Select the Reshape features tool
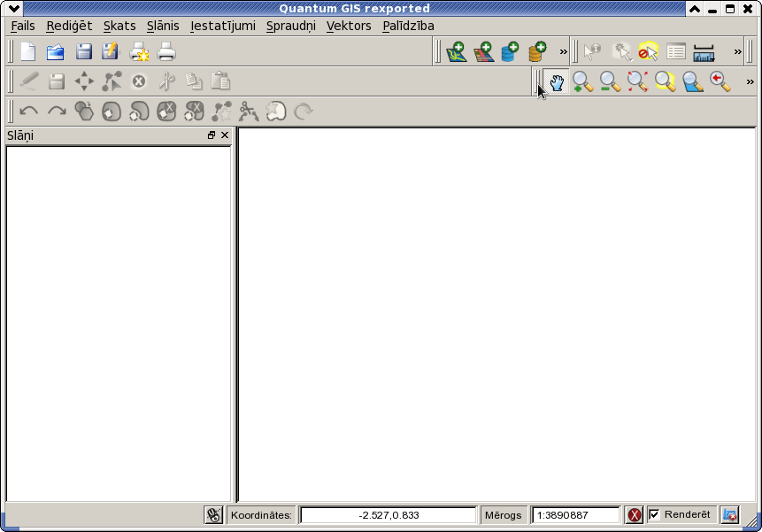Viewport: 762px width, 532px height. 221,112
